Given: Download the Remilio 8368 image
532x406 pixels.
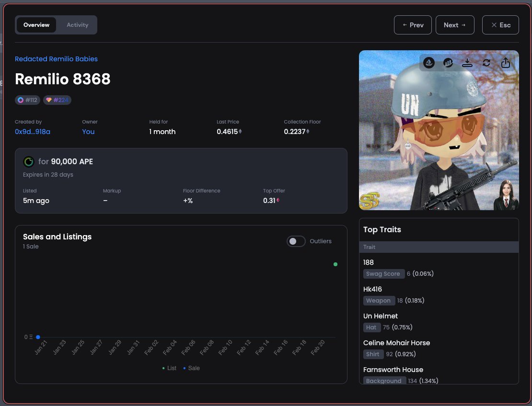Looking at the screenshot, I should coord(467,63).
